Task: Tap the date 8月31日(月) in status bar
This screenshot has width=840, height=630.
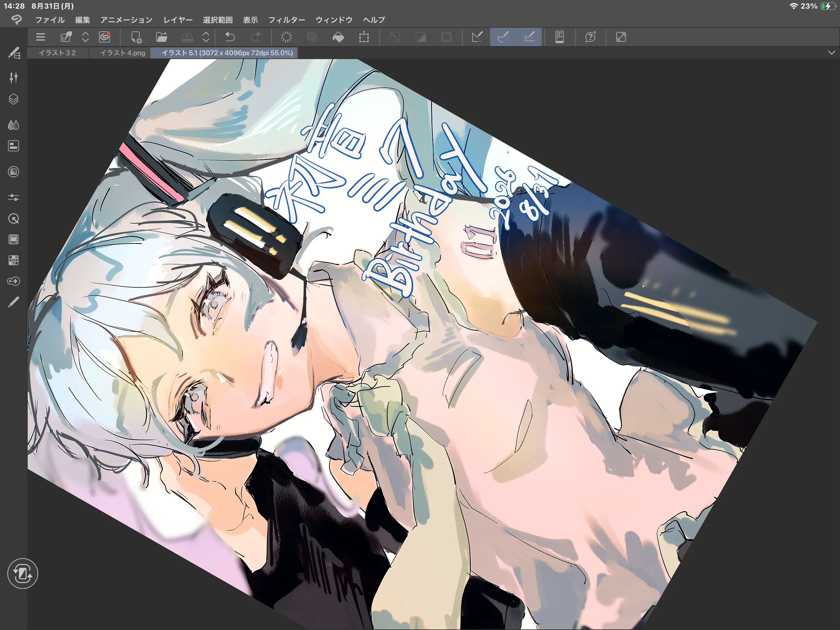Action: click(52, 6)
